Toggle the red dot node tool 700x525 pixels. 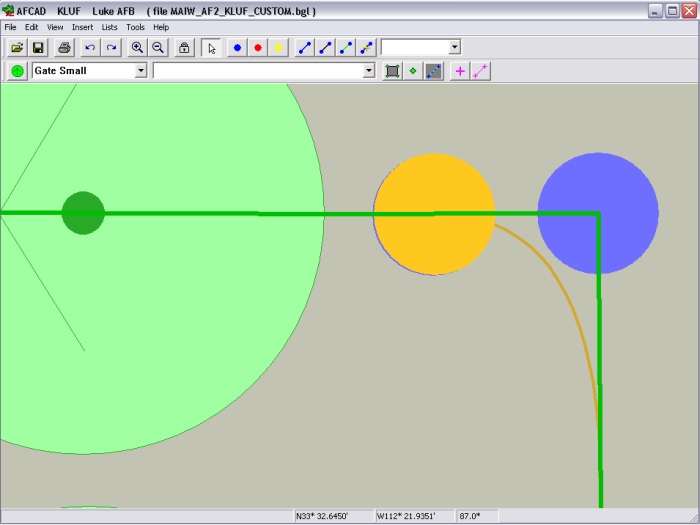258,47
